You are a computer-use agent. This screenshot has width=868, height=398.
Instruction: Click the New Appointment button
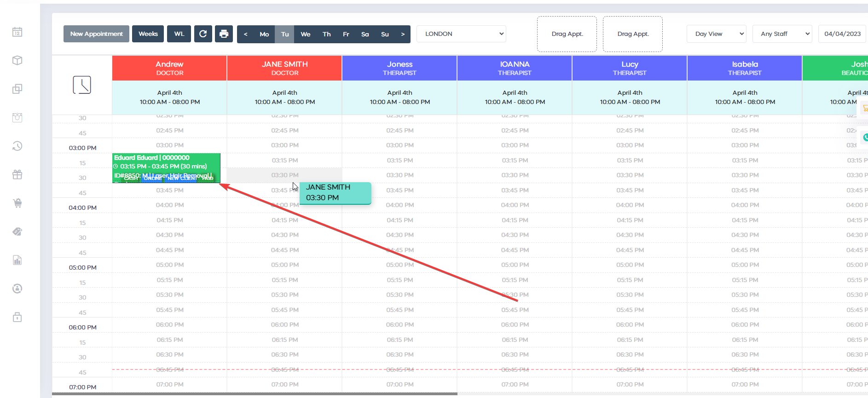tap(97, 34)
